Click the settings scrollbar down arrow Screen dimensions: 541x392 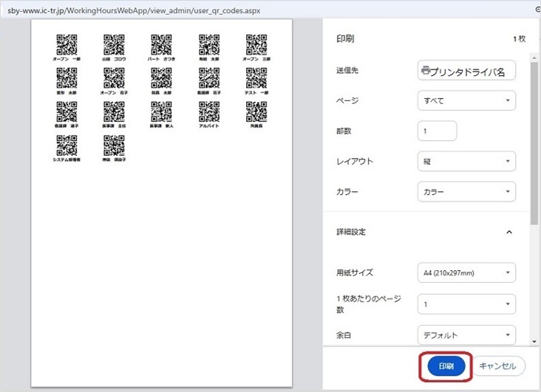(534, 341)
